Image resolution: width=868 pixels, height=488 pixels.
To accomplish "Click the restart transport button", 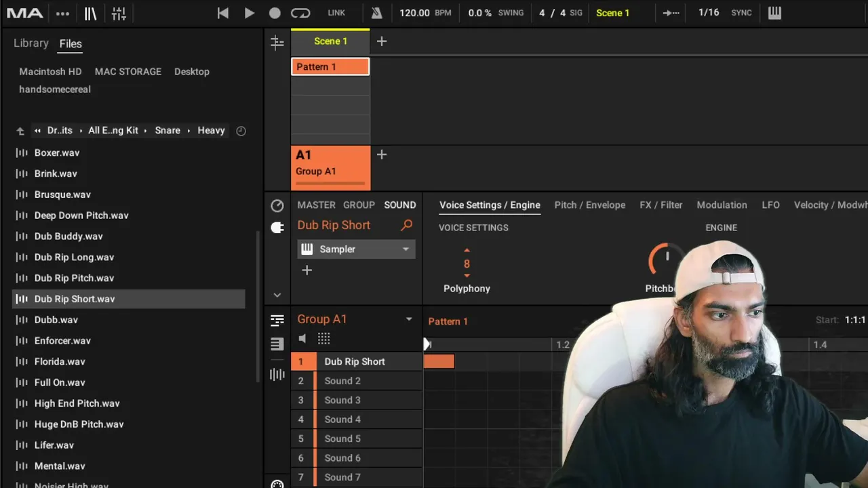I will click(x=222, y=13).
